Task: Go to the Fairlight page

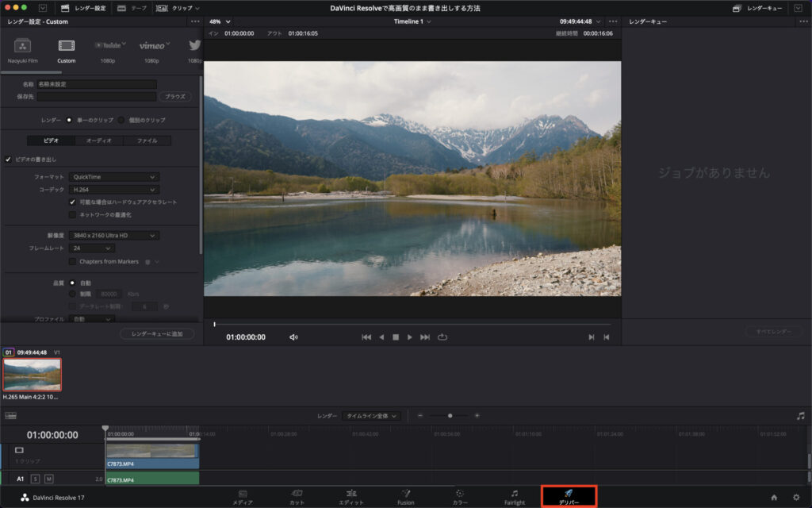Action: click(514, 498)
